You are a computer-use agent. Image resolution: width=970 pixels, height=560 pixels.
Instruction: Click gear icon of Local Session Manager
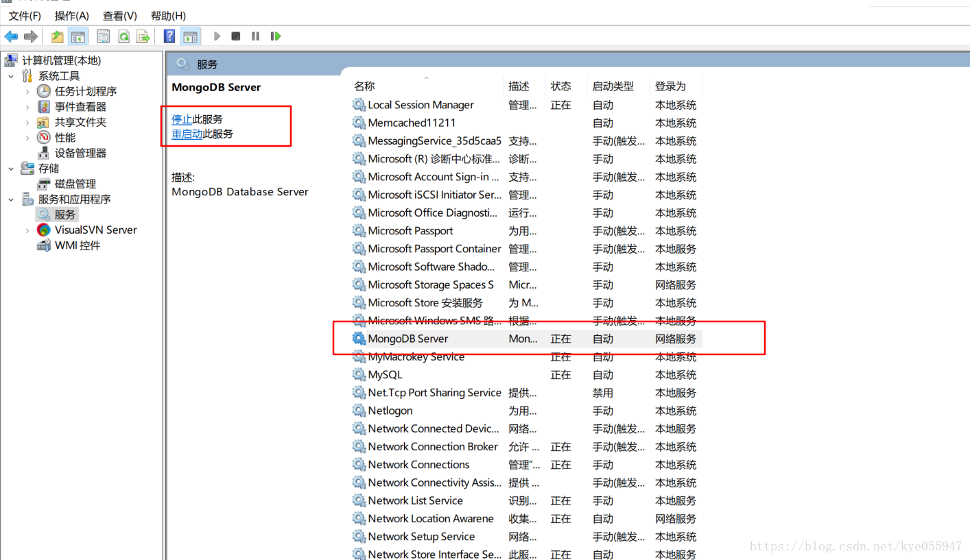[x=359, y=105]
